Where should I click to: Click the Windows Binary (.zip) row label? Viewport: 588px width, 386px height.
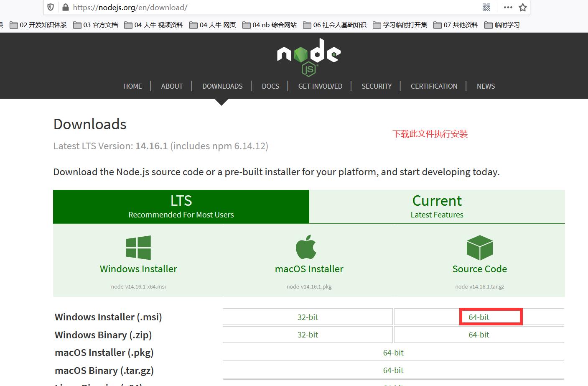point(103,335)
